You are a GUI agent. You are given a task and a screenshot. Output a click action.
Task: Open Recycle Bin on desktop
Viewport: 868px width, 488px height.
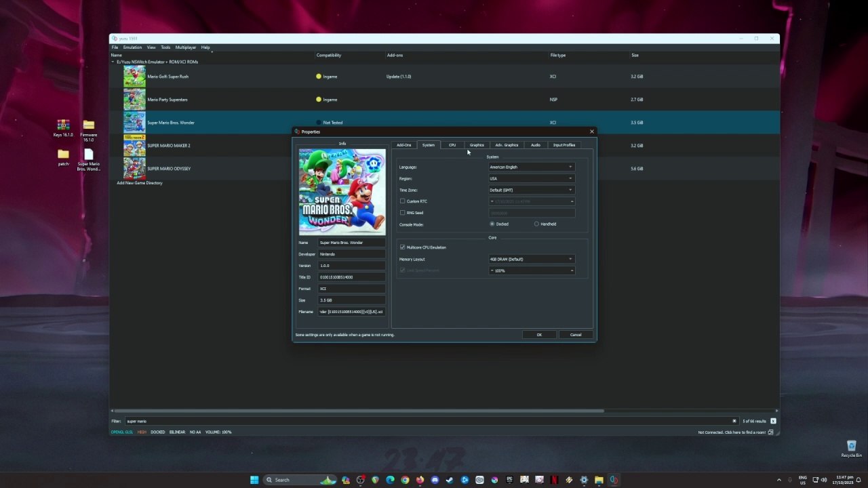(851, 449)
